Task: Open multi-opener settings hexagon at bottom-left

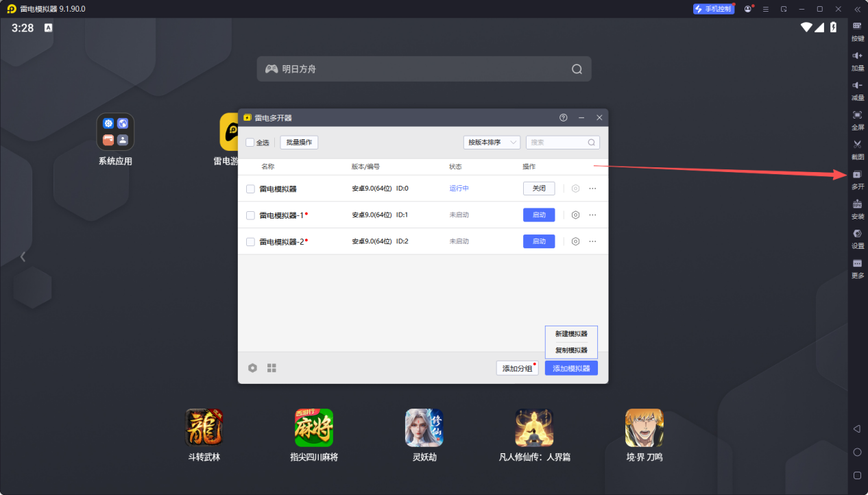Action: click(252, 368)
